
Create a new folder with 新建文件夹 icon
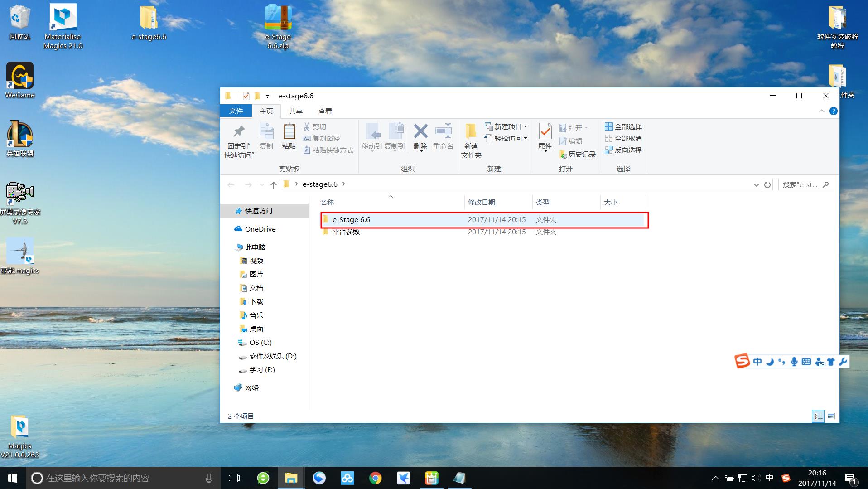[471, 140]
